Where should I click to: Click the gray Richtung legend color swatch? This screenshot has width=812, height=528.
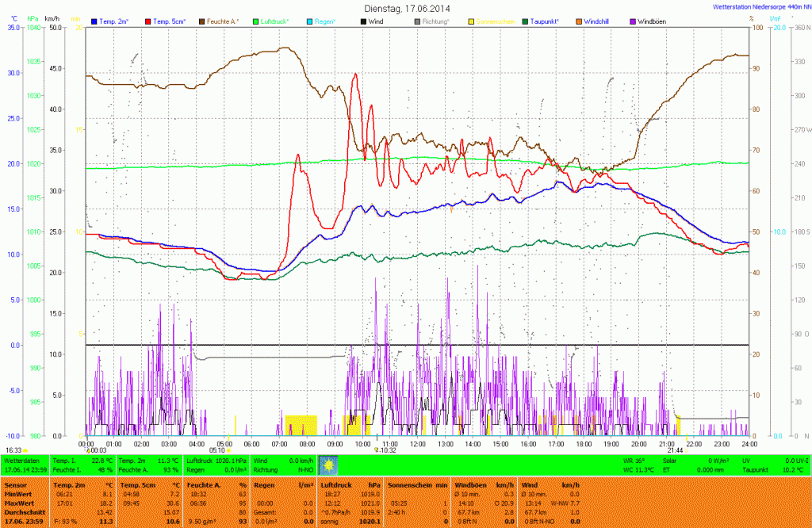418,21
